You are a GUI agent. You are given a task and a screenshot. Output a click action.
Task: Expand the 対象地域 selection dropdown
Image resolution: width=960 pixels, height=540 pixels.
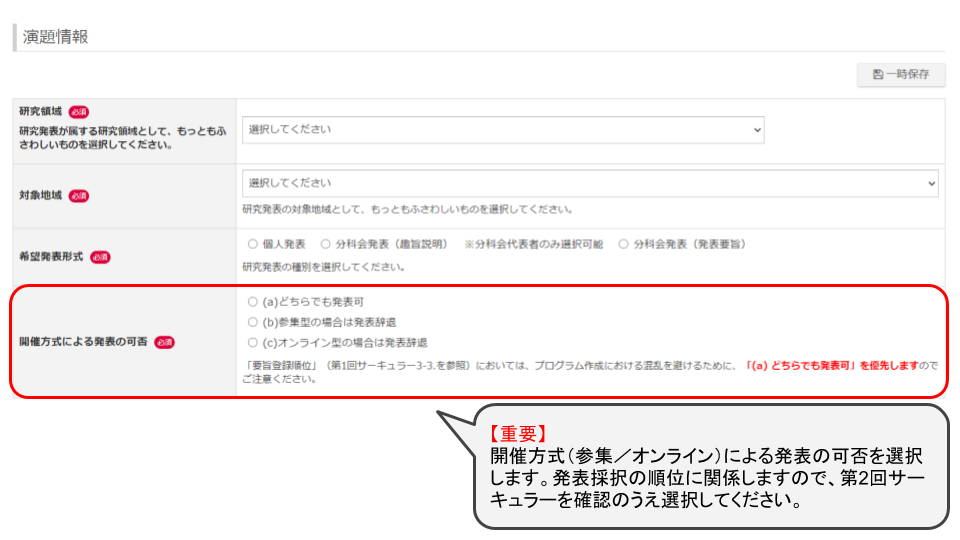click(x=590, y=184)
